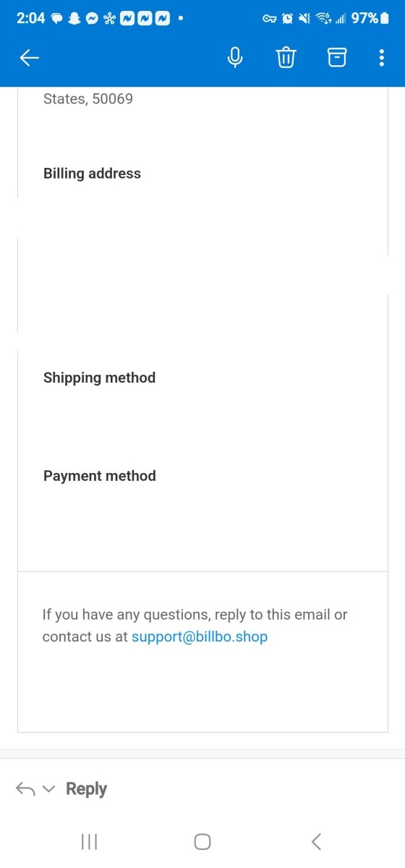Tap the Shipping method heading

[x=99, y=378]
